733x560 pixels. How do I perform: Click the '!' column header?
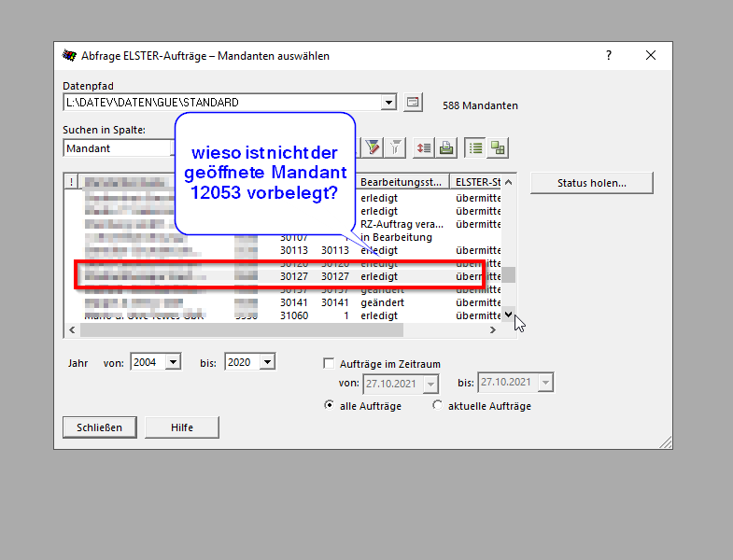71,182
